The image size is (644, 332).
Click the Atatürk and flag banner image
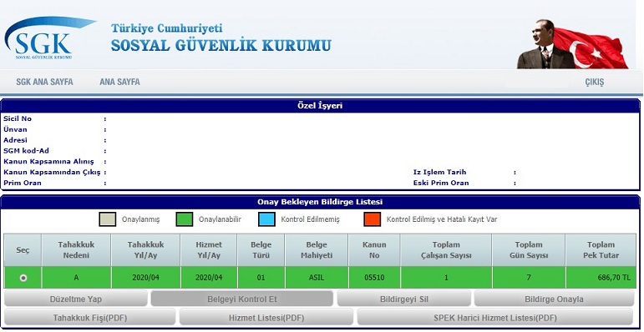[572, 44]
